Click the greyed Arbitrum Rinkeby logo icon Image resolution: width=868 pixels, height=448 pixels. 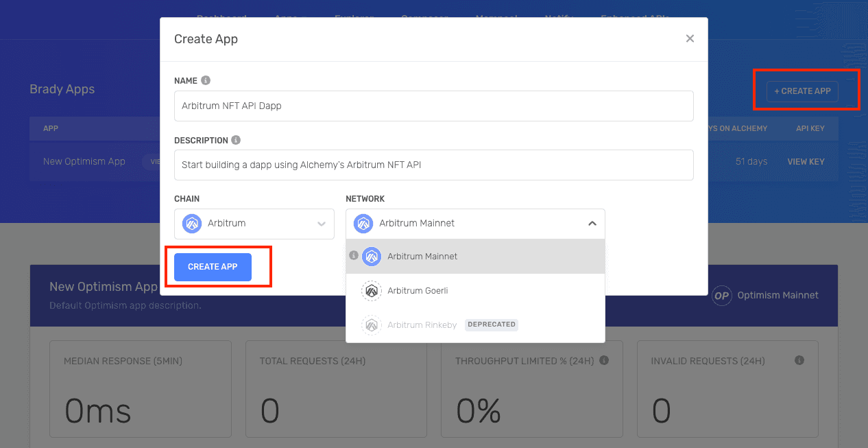pos(372,325)
